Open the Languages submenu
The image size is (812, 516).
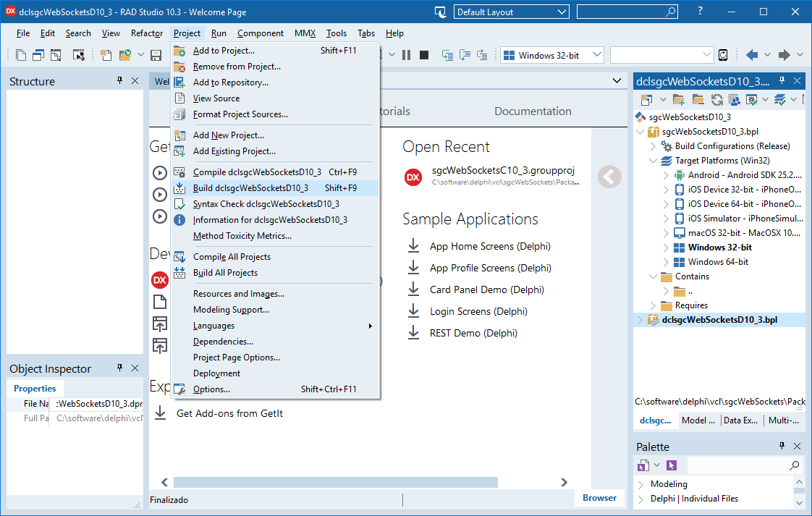click(x=275, y=326)
